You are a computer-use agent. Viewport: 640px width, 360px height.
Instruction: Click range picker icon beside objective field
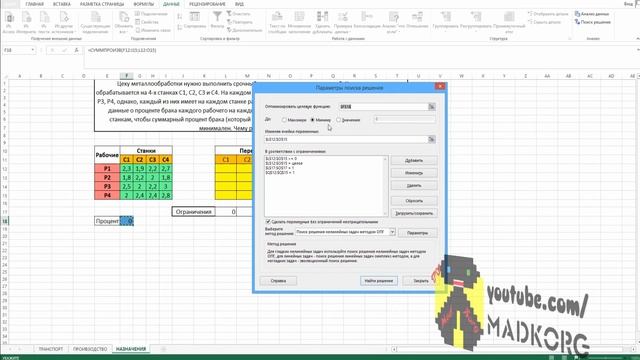coord(431,107)
